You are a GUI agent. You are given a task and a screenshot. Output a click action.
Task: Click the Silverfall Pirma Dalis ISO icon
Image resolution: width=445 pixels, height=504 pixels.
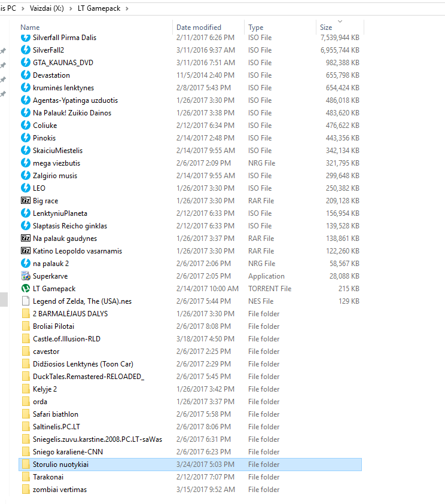pos(26,38)
